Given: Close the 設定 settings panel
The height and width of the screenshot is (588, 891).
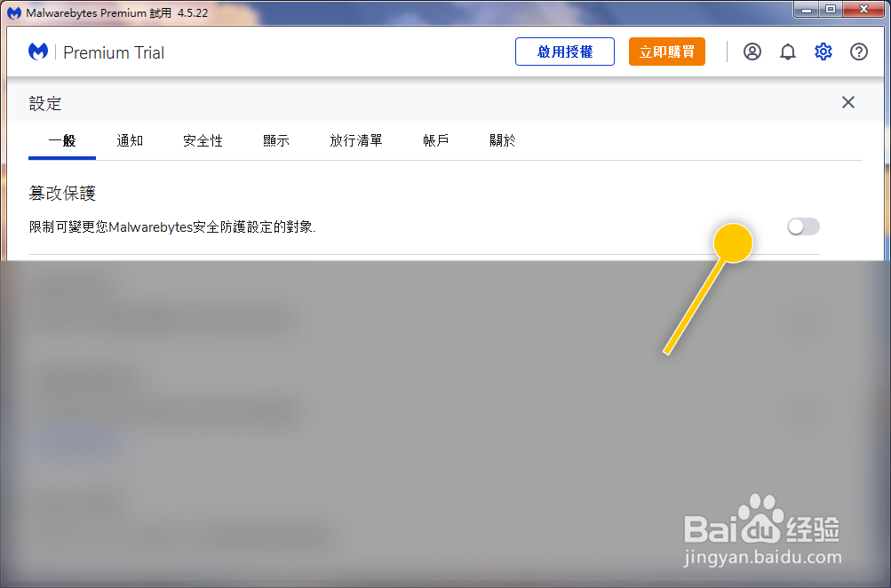Looking at the screenshot, I should tap(847, 102).
